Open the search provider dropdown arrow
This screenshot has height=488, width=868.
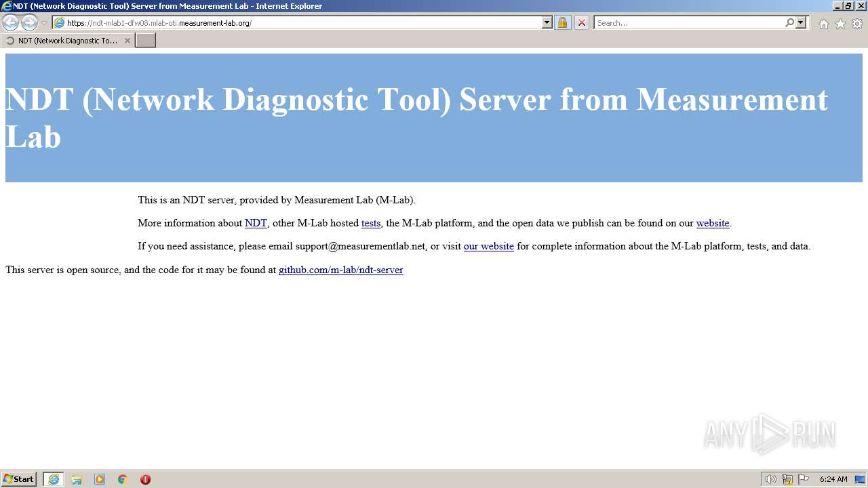(801, 23)
